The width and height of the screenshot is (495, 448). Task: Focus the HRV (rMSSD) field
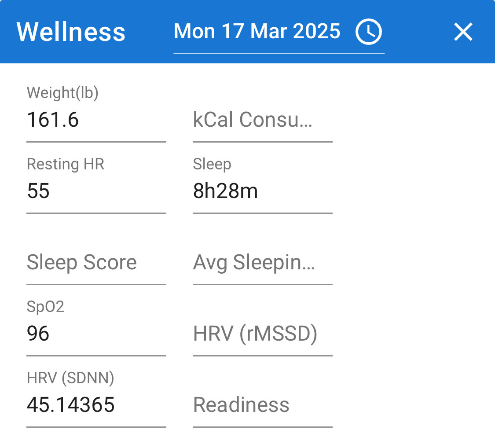(263, 334)
